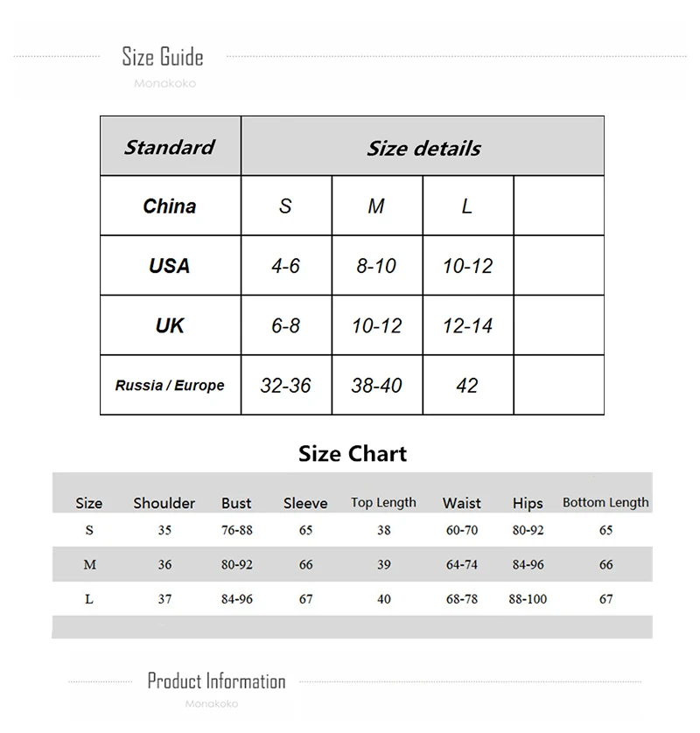
Task: Click the China size L cell
Action: (467, 206)
